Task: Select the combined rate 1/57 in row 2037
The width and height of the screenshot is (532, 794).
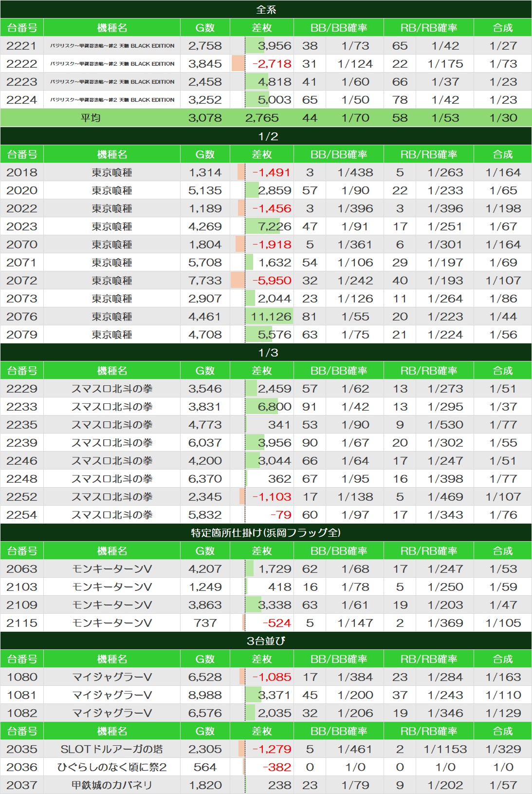Action: point(503,785)
